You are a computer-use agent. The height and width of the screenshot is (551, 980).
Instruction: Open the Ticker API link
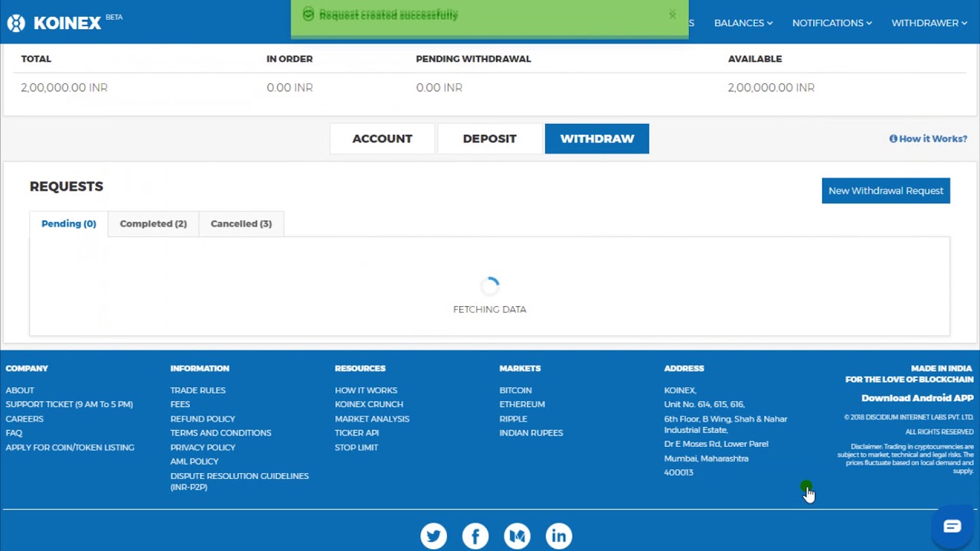pos(356,432)
